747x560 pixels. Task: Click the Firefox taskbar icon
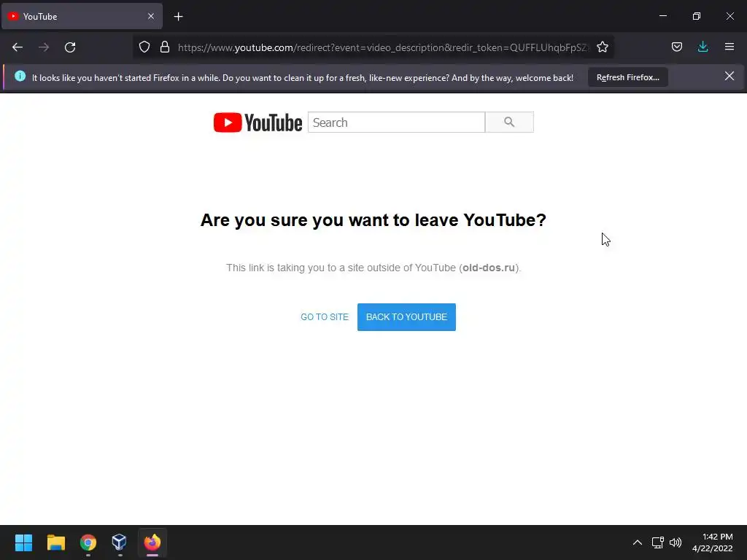(x=152, y=542)
